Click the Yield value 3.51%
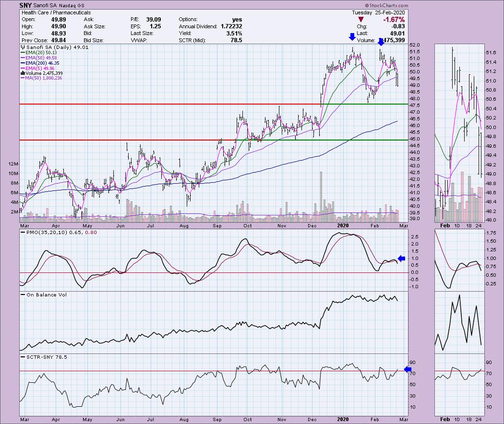Viewport: 504px width, 424px height. coord(234,34)
